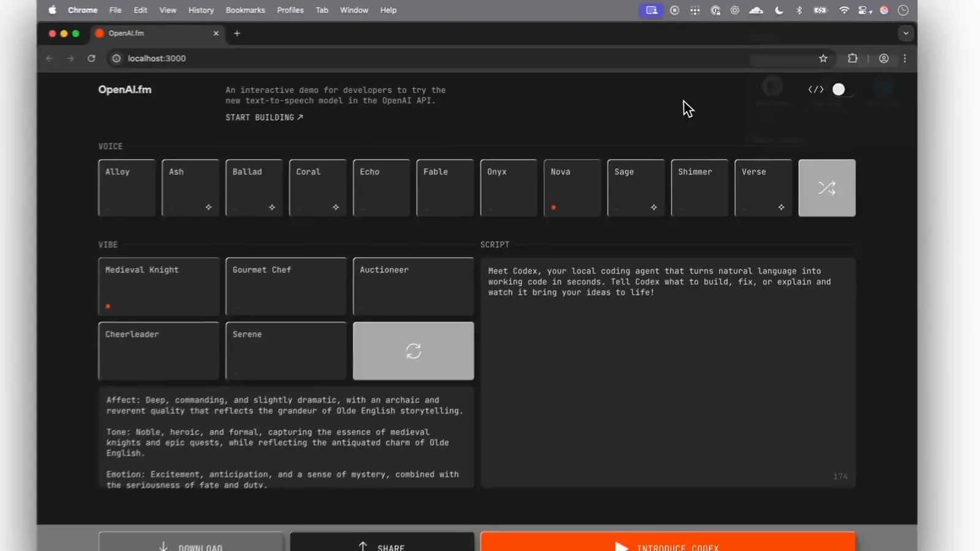Pick the Sage voice
Image resolution: width=980 pixels, height=551 pixels.
tap(636, 188)
